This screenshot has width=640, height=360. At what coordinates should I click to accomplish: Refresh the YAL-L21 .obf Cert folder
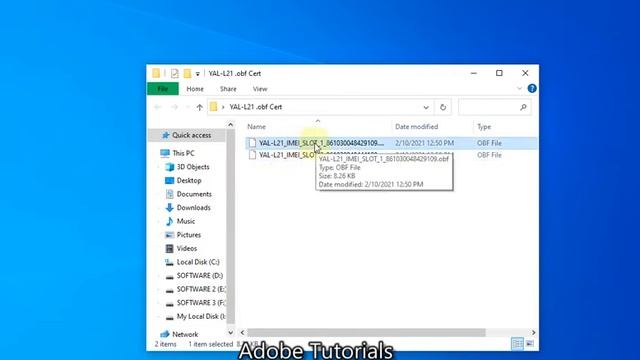point(443,107)
